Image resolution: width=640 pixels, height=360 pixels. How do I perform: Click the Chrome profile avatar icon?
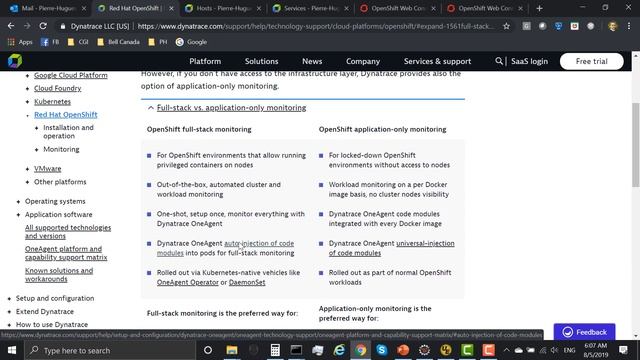pyautogui.click(x=612, y=26)
